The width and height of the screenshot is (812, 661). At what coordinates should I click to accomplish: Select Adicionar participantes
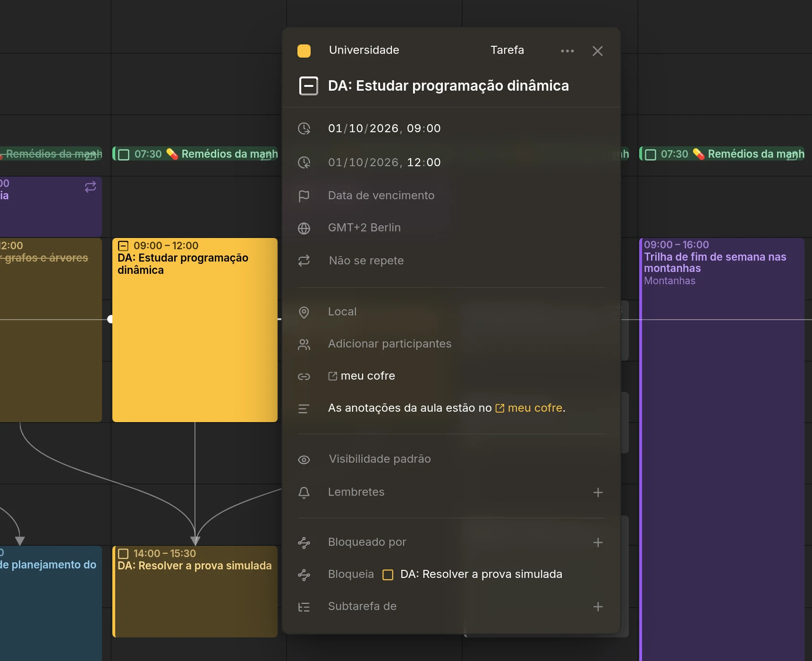click(389, 344)
